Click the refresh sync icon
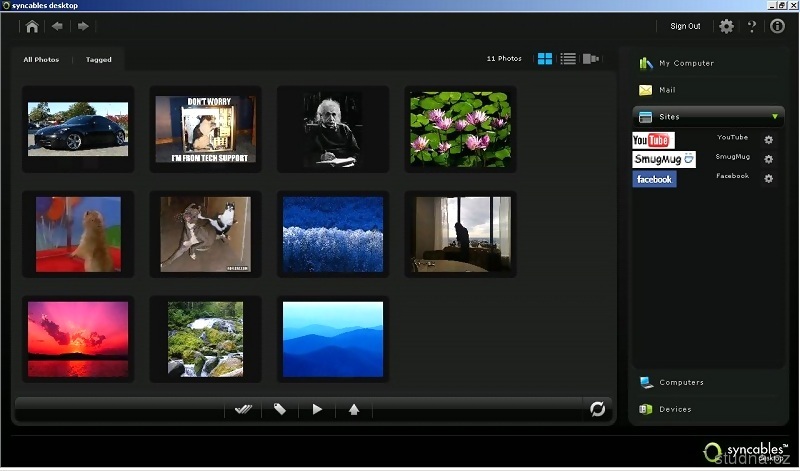This screenshot has height=471, width=800. 598,409
